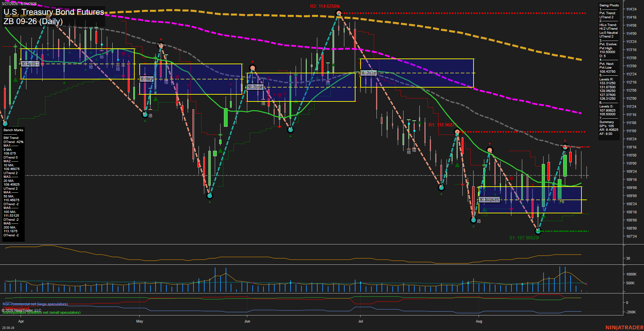644x331 pixels.
Task: Click the 'R2: 114.62500' resistance label
Action: click(x=324, y=6)
